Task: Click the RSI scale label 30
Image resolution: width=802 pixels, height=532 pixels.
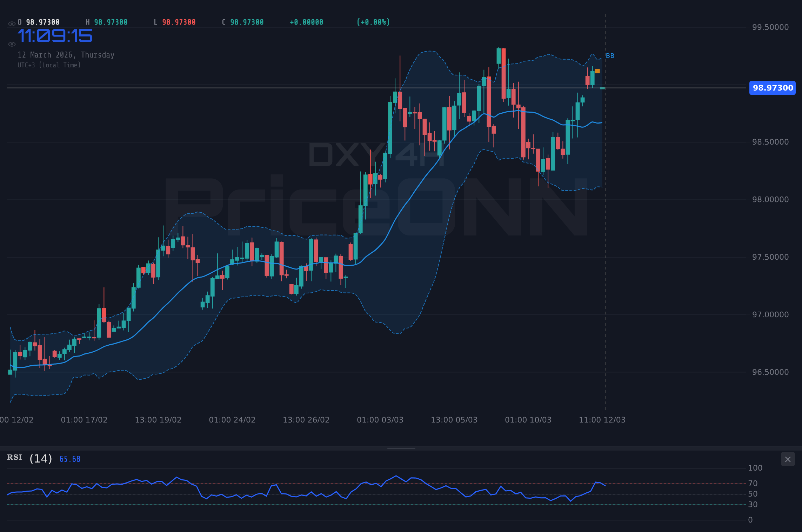Action: click(x=753, y=505)
